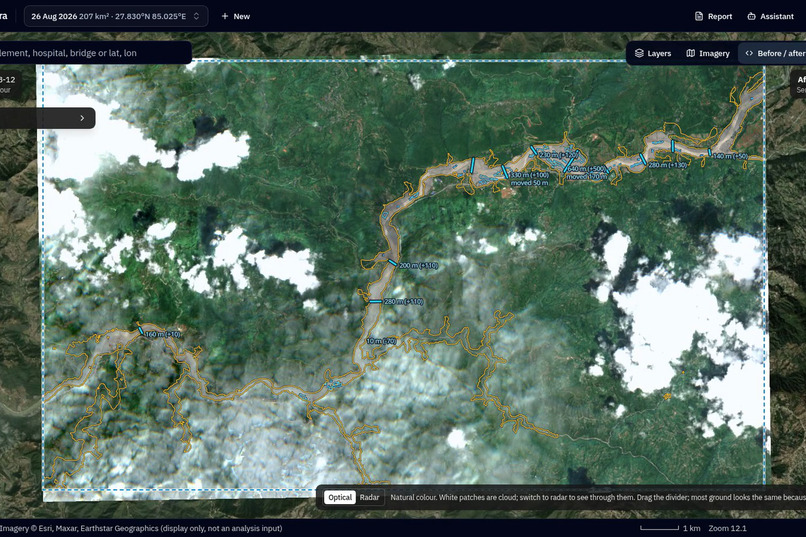806x537 pixels.
Task: Open the Report document icon
Action: pos(699,16)
